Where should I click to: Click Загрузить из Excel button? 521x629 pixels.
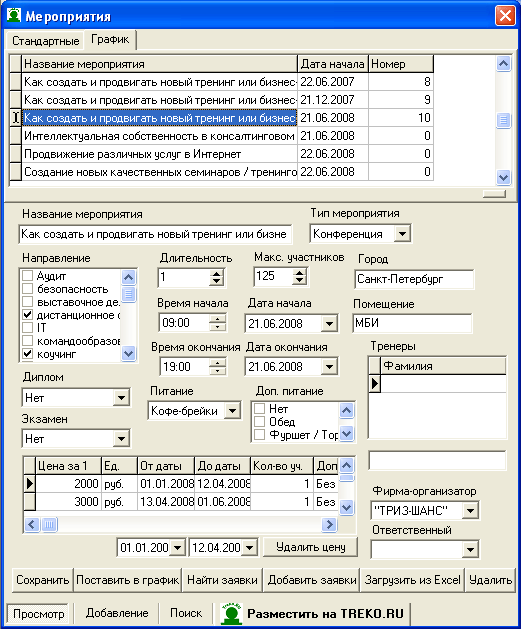coord(412,580)
